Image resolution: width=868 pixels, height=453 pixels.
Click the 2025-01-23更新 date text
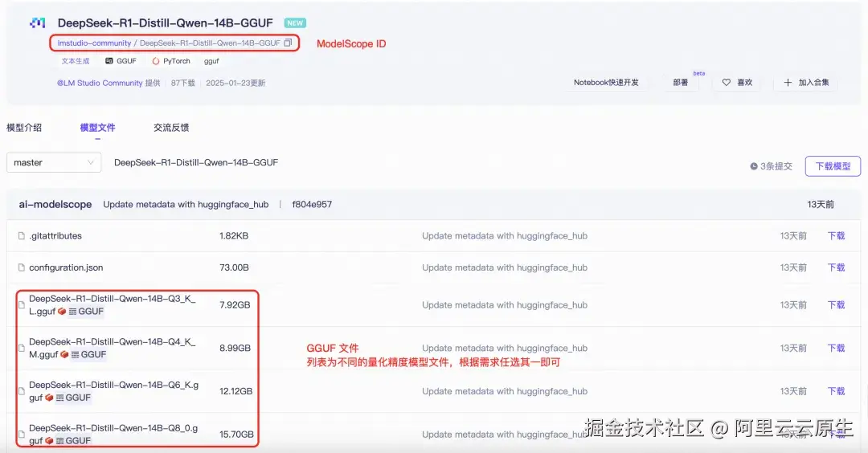point(235,83)
